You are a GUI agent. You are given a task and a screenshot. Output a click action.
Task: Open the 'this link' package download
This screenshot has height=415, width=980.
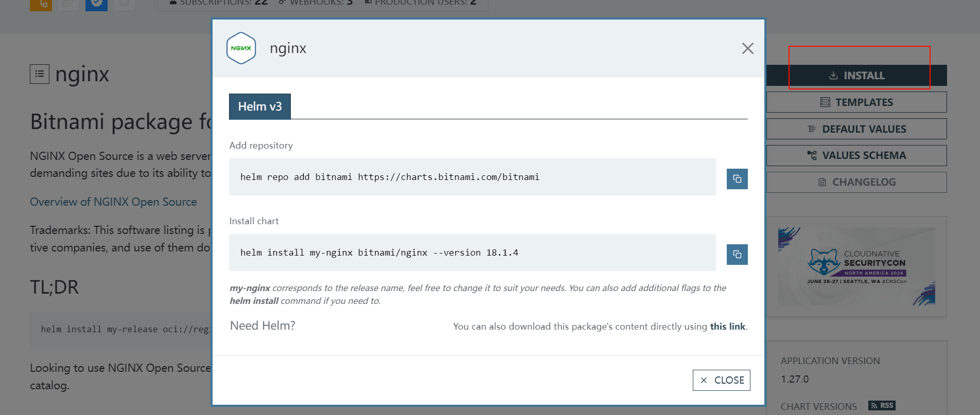coord(727,327)
